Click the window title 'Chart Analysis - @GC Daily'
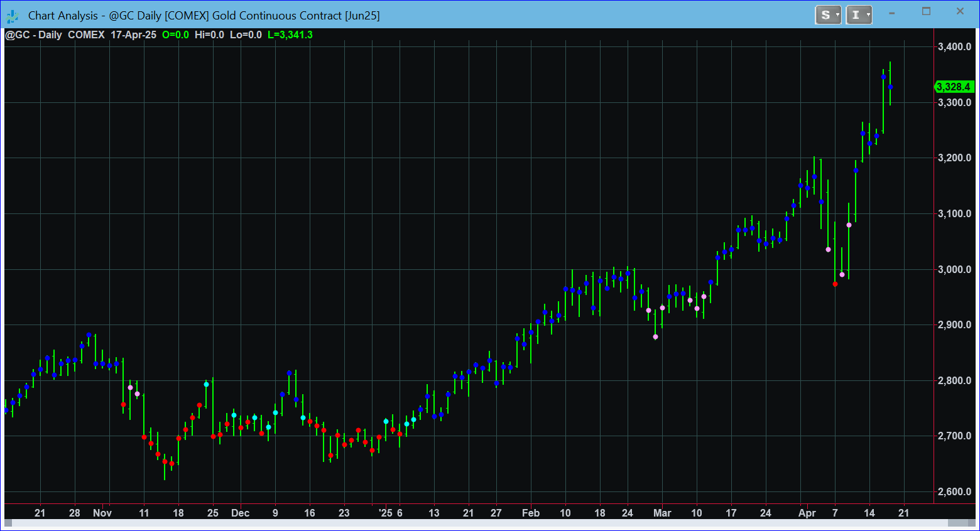This screenshot has width=980, height=531. click(95, 16)
